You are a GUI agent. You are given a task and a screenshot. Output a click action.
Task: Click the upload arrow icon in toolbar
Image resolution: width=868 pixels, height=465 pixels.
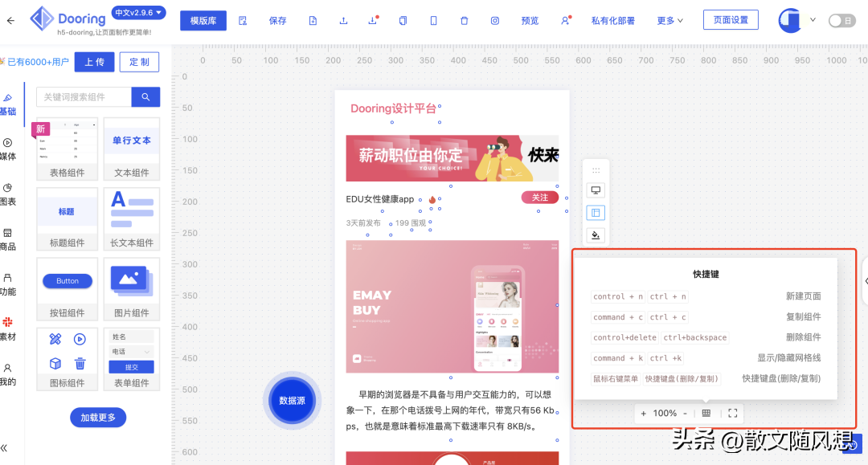(x=343, y=20)
